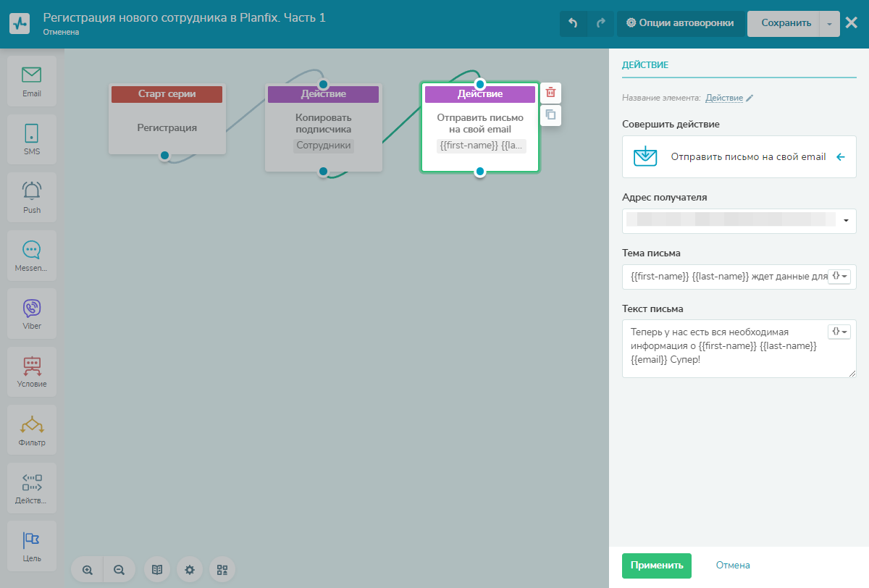The image size is (869, 588).
Task: Select the Старт серии Регистрация block
Action: click(167, 119)
